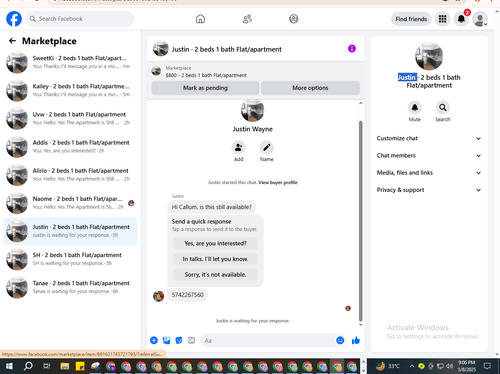
Task: Open the Uvw conversation
Action: 70,118
